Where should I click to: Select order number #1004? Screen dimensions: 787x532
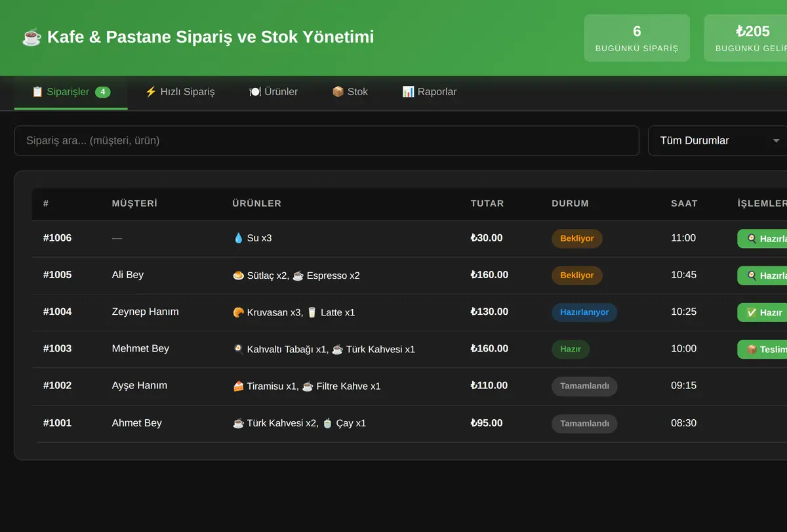coord(58,312)
